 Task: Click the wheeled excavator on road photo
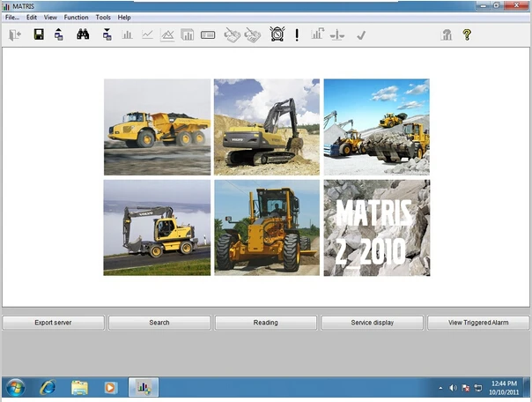point(157,227)
